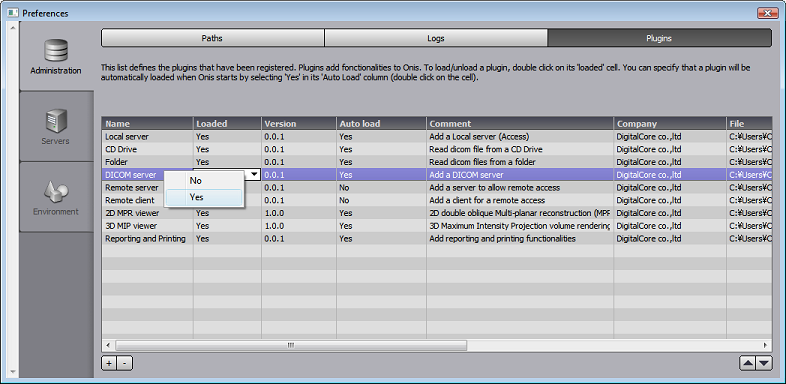Open the Administration section icon
The width and height of the screenshot is (786, 384).
56,51
